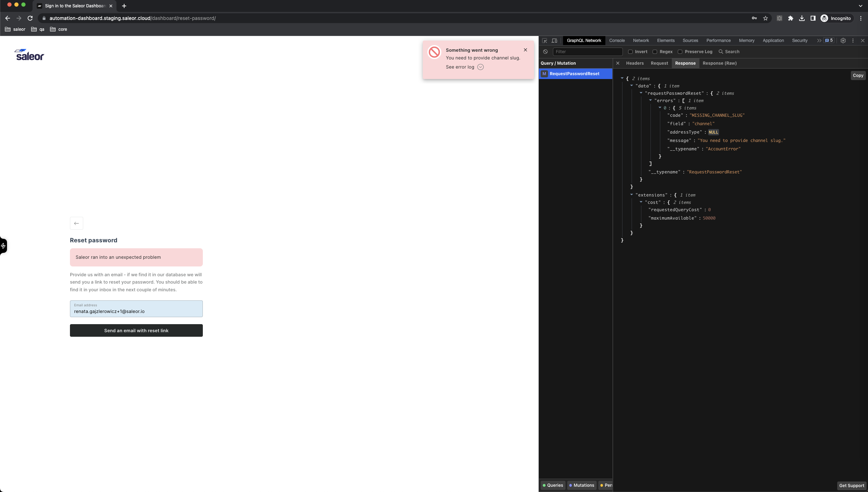
Task: Collapse the errors array in the response
Action: (x=651, y=100)
